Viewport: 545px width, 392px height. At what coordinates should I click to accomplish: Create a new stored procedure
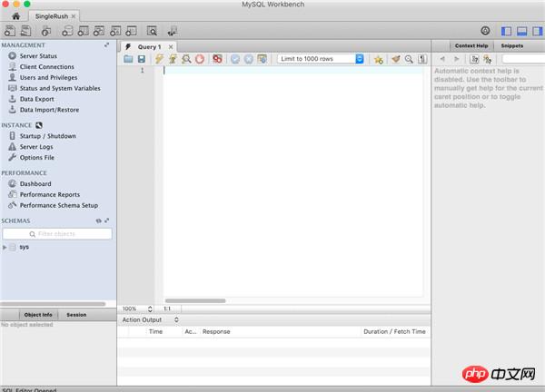[x=115, y=31]
